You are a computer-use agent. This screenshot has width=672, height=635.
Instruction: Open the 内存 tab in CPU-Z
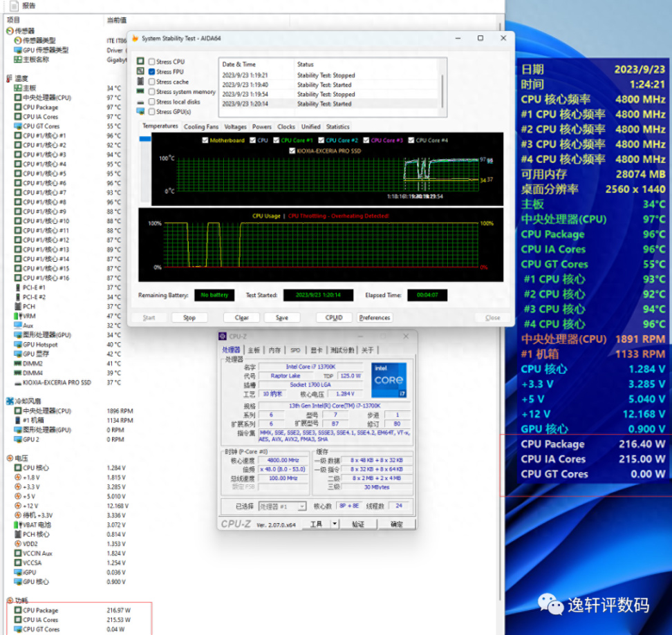(274, 350)
